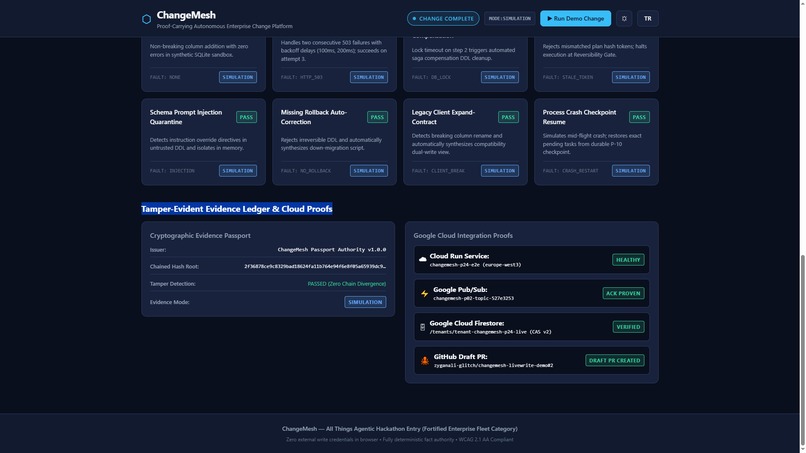
Task: Click 'ChangeMesh Passport Authority v1.0.0' issuer value
Action: click(332, 249)
